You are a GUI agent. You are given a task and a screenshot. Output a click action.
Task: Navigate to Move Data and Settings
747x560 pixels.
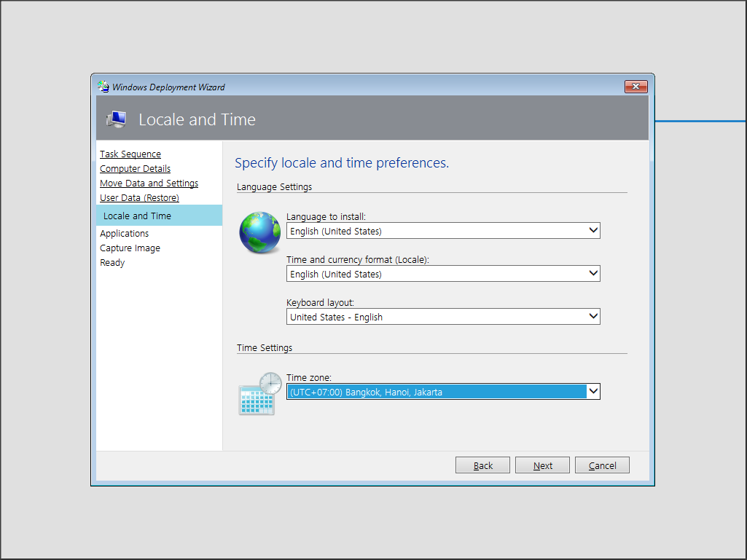pos(149,184)
